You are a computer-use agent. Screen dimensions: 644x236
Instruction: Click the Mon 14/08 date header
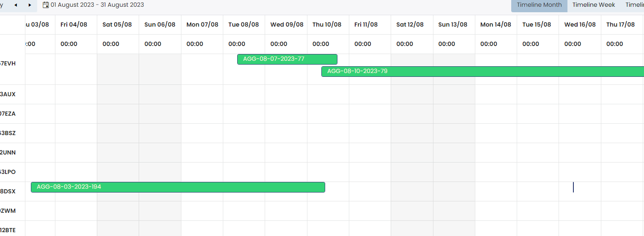[496, 24]
